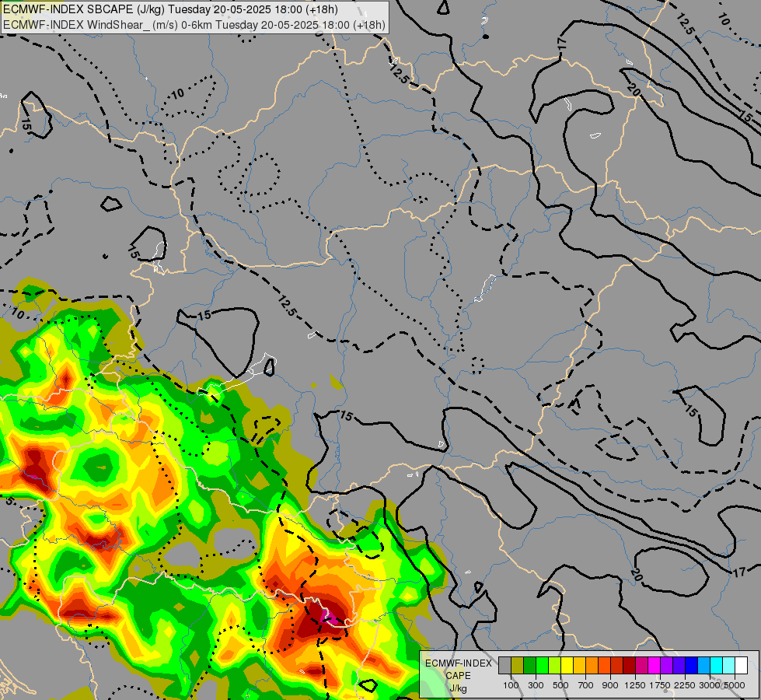Click the 100 legend scale value
The width and height of the screenshot is (761, 700).
pyautogui.click(x=511, y=685)
